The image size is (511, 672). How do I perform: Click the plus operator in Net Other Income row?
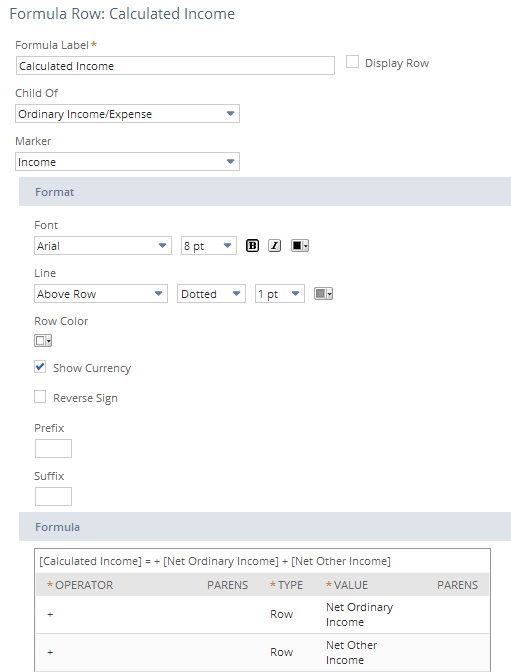(50, 652)
